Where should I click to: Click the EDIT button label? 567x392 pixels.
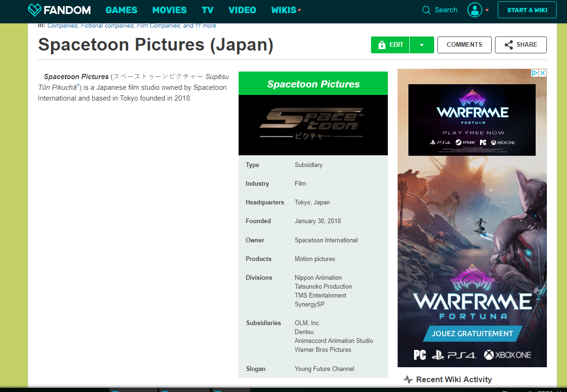396,45
